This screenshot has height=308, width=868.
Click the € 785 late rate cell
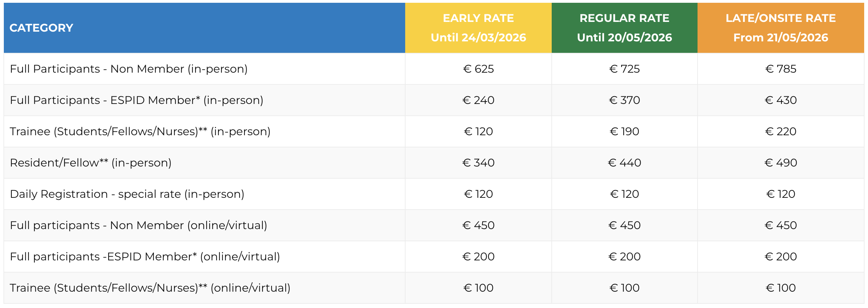click(781, 69)
